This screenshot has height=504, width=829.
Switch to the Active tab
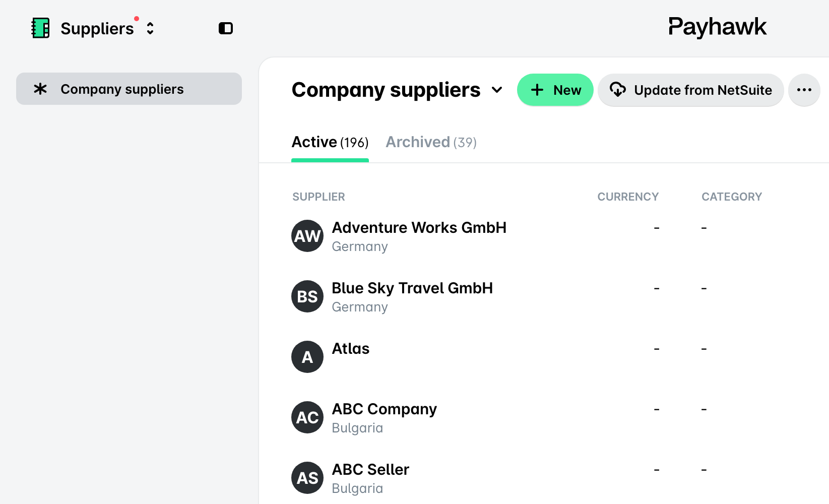pos(330,143)
